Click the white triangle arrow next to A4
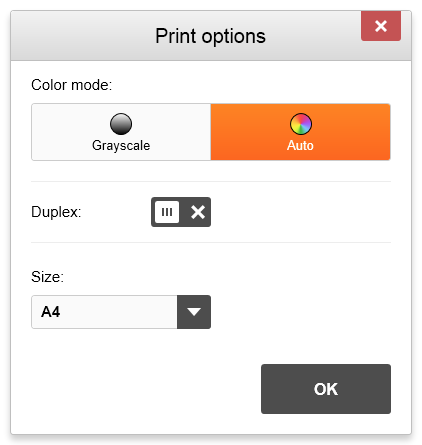Image resolution: width=422 pixels, height=445 pixels. pyautogui.click(x=194, y=312)
